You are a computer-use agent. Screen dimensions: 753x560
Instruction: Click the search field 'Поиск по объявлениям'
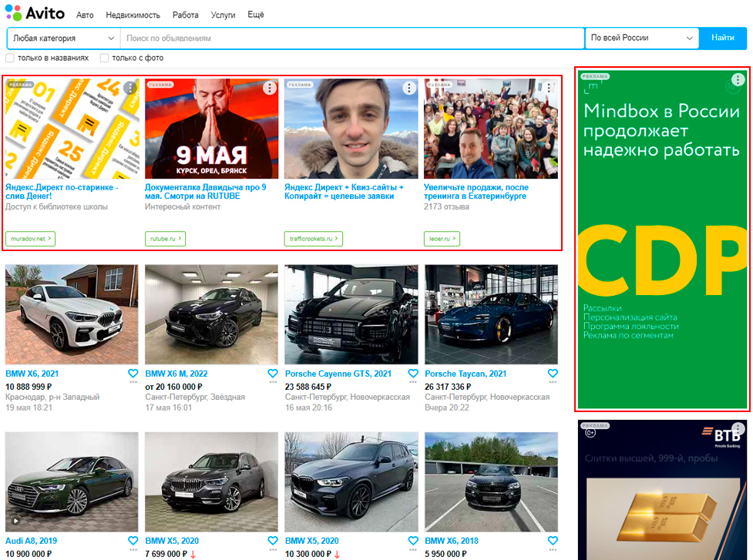click(x=352, y=39)
